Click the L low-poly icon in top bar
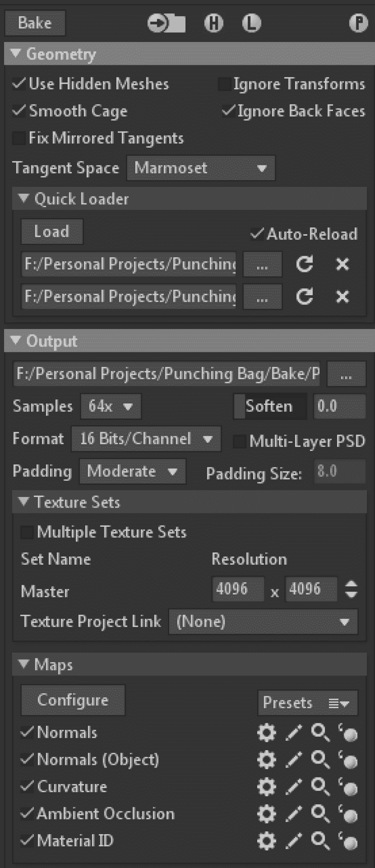Viewport: 375px width, 868px height. (x=251, y=23)
